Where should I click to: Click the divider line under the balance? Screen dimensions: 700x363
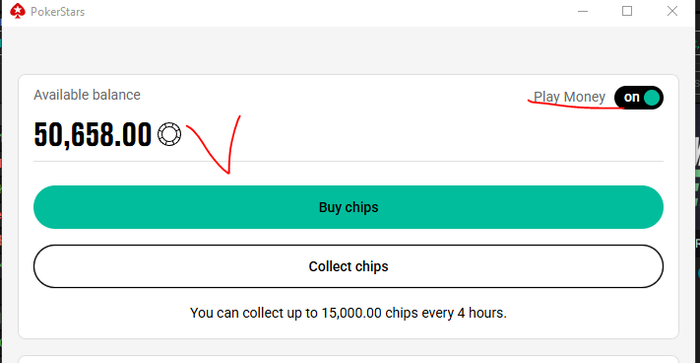click(x=348, y=161)
